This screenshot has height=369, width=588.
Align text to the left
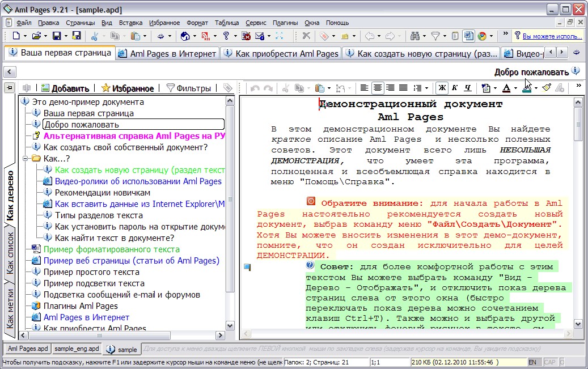pos(364,88)
